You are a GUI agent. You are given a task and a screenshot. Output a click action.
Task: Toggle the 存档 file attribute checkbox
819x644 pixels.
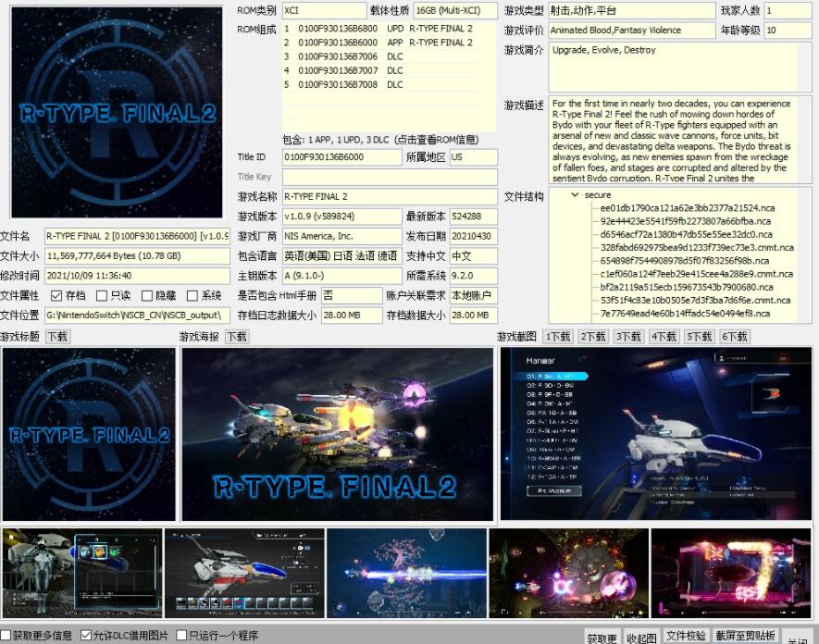pos(56,295)
